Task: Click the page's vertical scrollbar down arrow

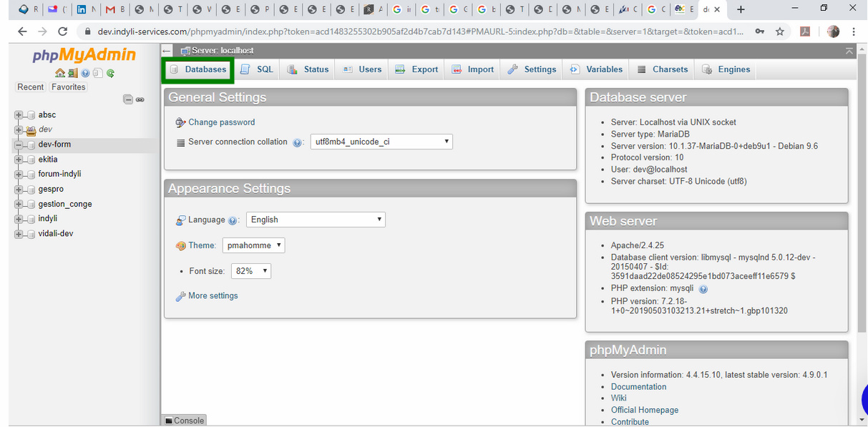Action: pyautogui.click(x=862, y=420)
